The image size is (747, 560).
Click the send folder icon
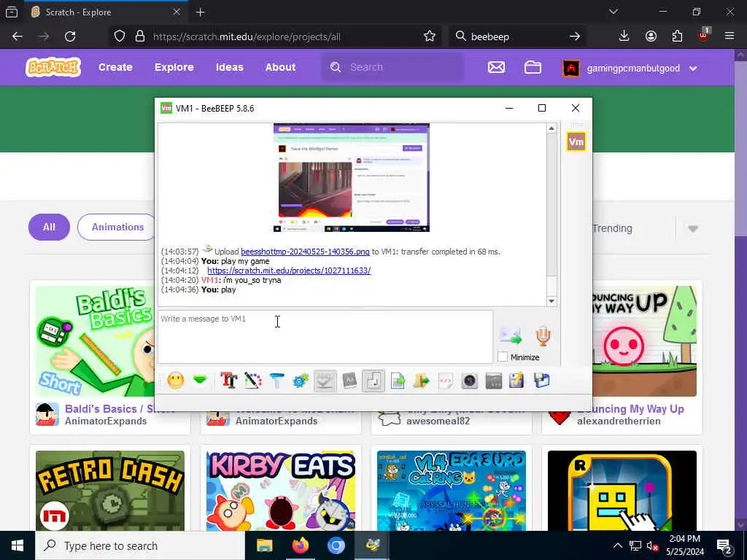[422, 380]
